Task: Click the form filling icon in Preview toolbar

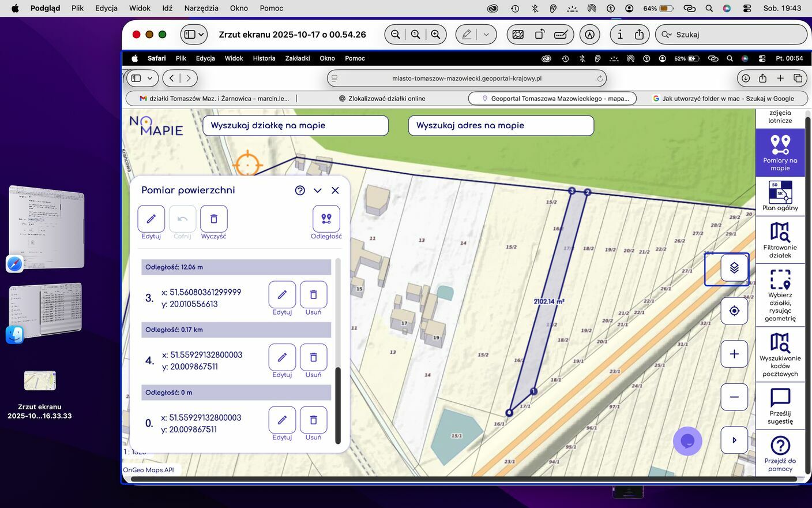Action: pos(561,35)
